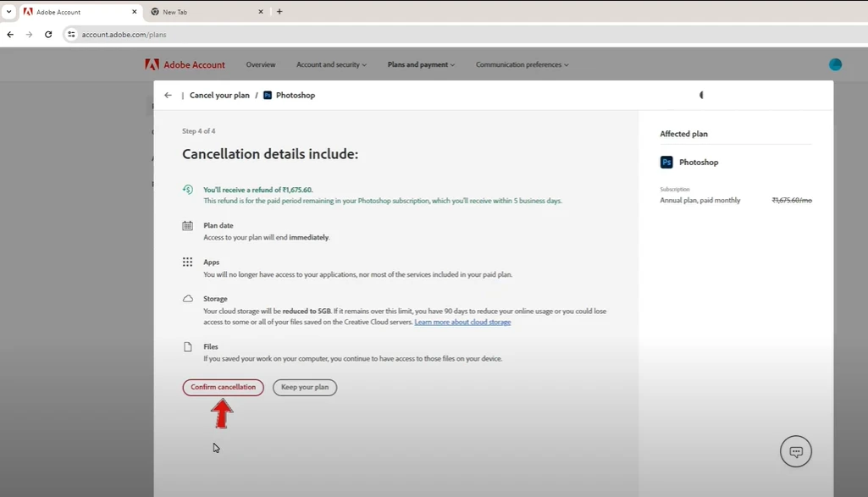Choose Keep your plan

point(305,388)
